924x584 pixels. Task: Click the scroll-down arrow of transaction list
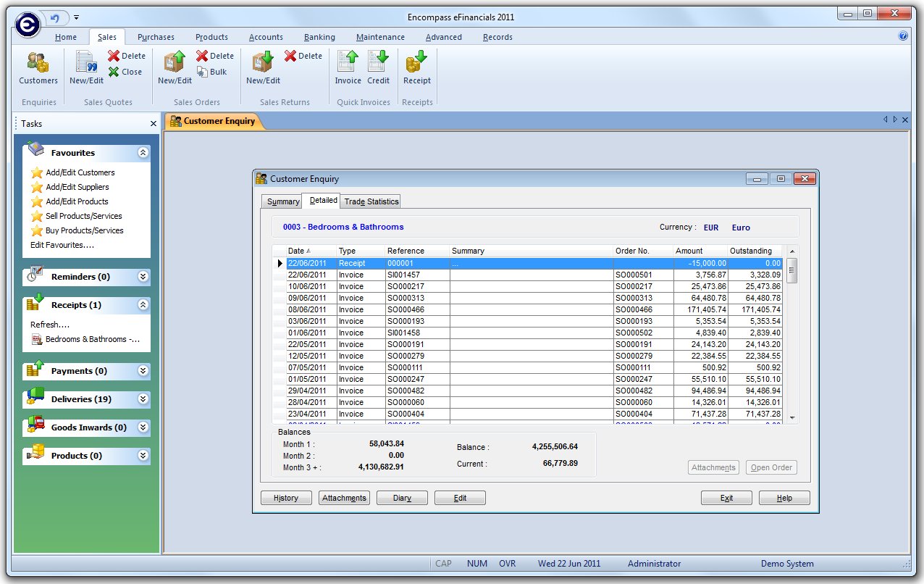[791, 418]
